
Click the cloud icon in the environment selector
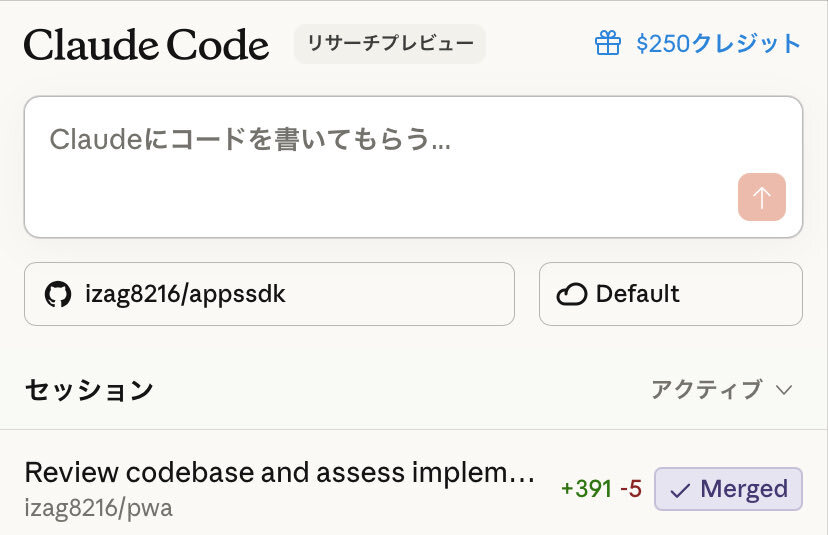pyautogui.click(x=571, y=294)
